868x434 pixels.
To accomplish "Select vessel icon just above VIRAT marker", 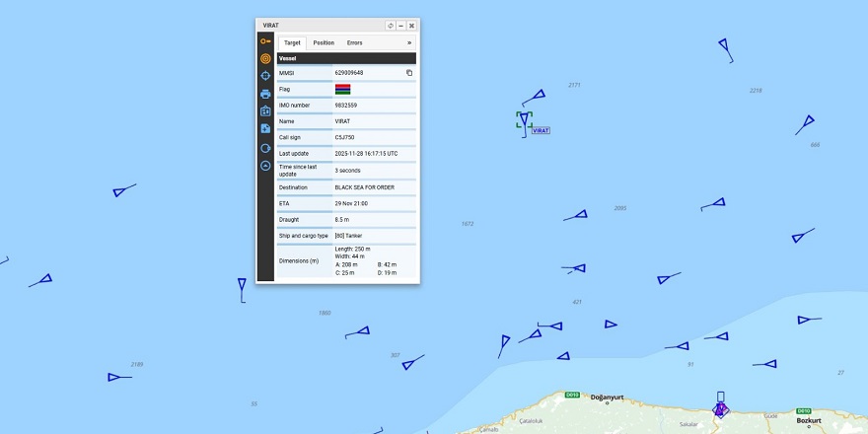I will [539, 95].
